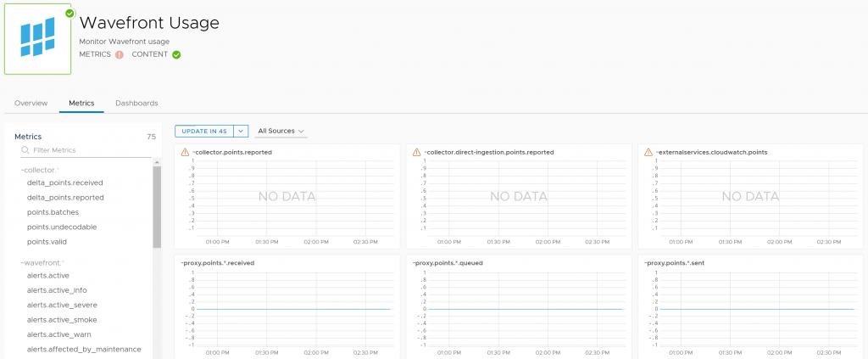This screenshot has height=359, width=868.
Task: Click NO DATA area of ~collector.points.reported chart
Action: (x=287, y=196)
